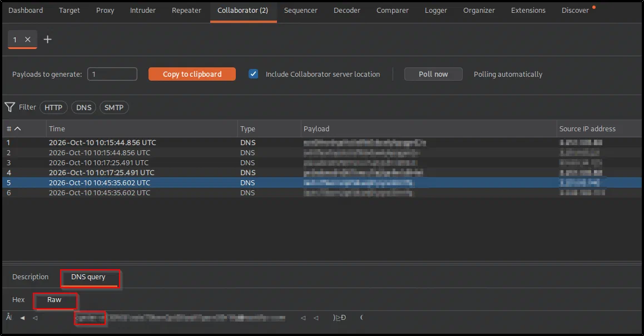Select interaction row 1 at 10:15:44.856
This screenshot has width=644, height=336.
pyautogui.click(x=322, y=142)
